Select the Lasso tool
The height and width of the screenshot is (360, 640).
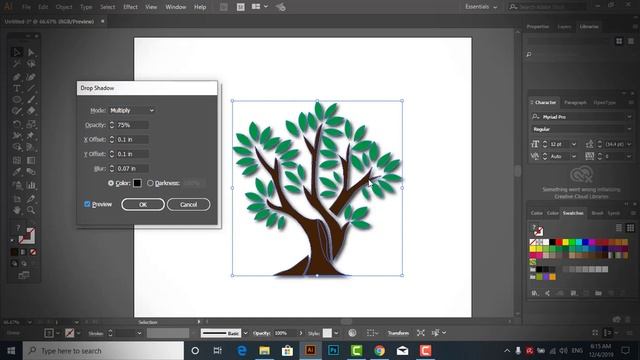click(31, 64)
